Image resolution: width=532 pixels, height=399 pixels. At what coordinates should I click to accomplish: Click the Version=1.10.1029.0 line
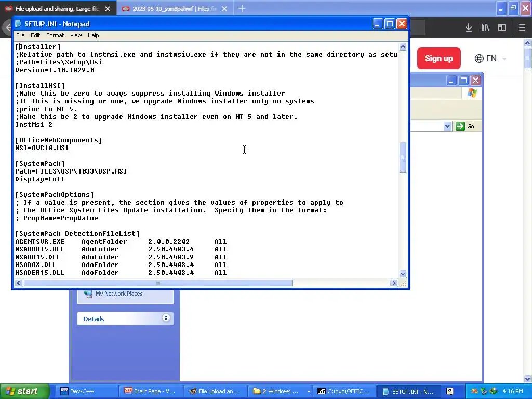point(55,70)
